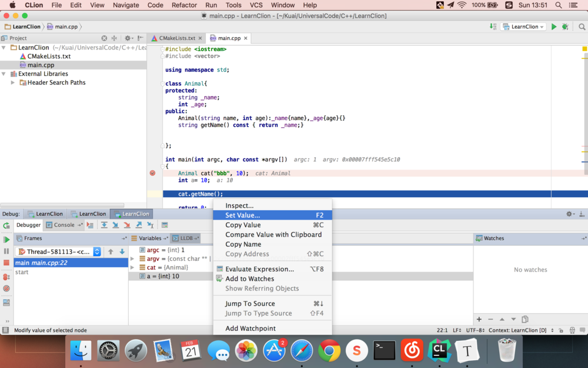Switch to the LLDB tab
Image resolution: width=588 pixels, height=368 pixels.
tap(186, 238)
